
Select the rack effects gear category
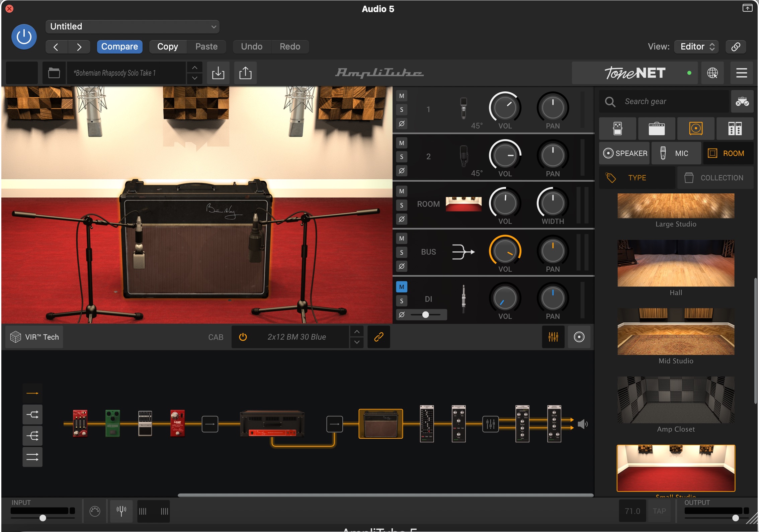coord(735,128)
